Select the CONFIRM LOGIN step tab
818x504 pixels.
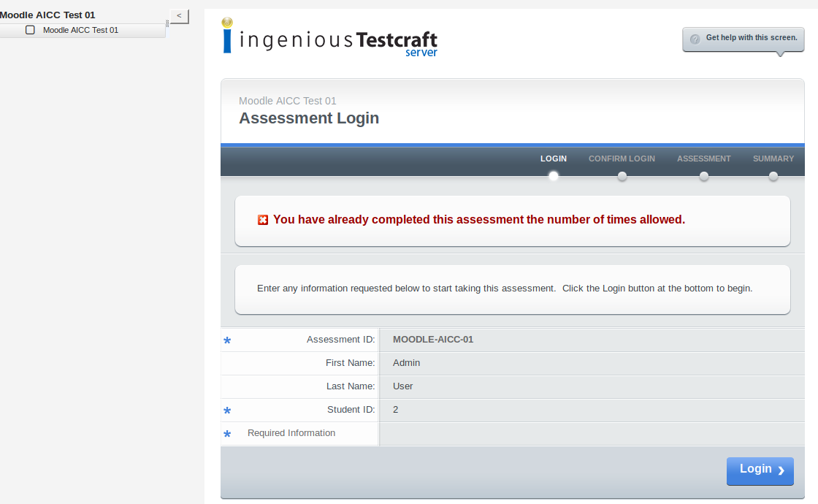tap(622, 159)
